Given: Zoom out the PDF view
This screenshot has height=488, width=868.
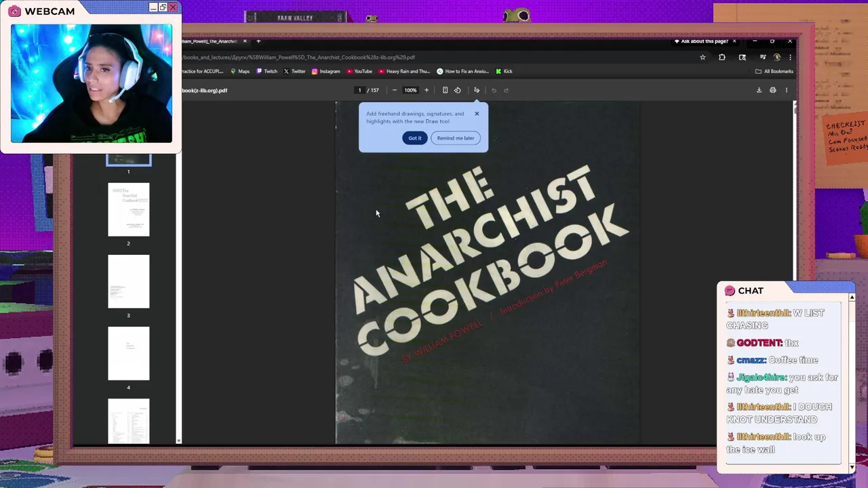Looking at the screenshot, I should 395,90.
